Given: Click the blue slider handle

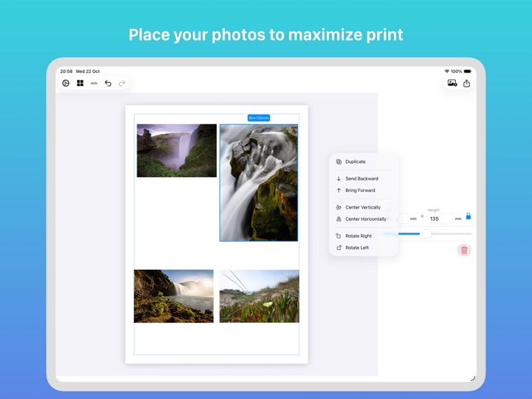Looking at the screenshot, I should 425,233.
